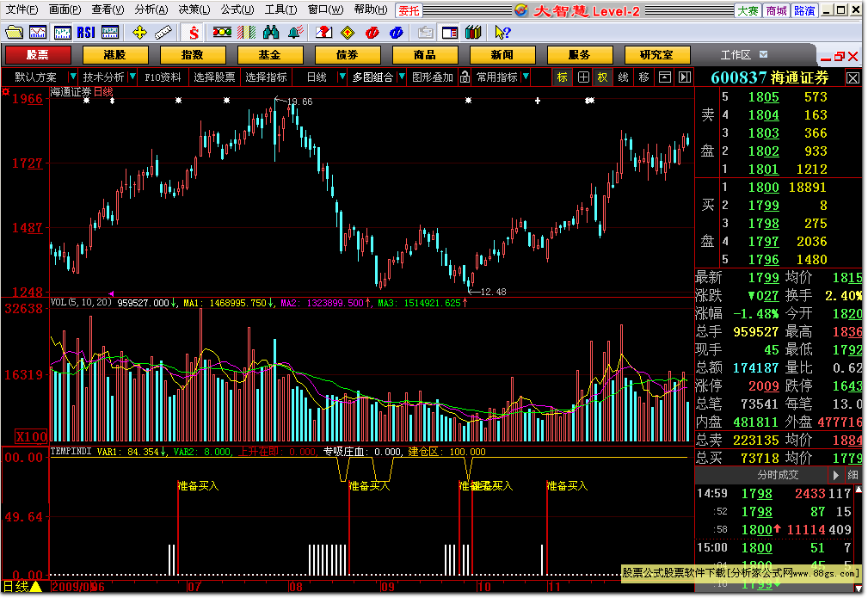Viewport: 868px width, 598px height.
Task: Toggle the 线 line drawing button
Action: (624, 77)
